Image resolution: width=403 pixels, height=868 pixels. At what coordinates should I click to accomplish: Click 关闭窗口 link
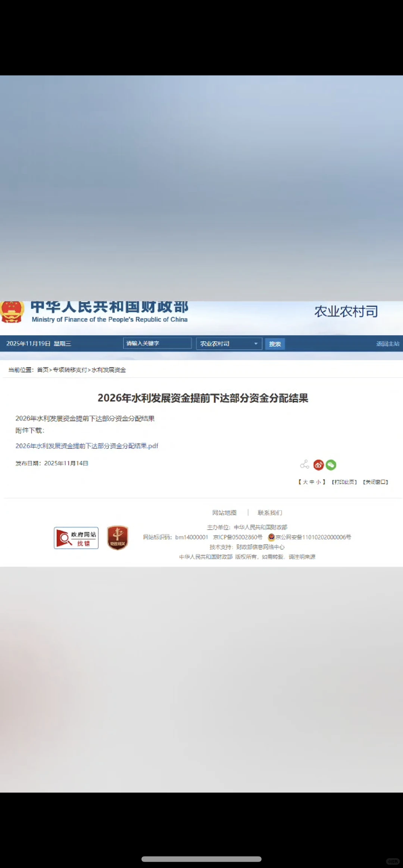pos(376,482)
